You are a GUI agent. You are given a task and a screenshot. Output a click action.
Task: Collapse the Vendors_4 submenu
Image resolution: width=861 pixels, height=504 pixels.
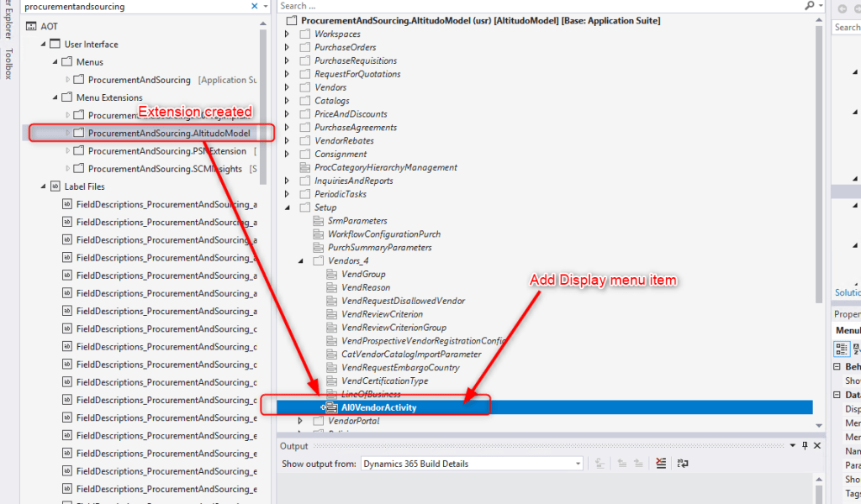click(x=300, y=261)
